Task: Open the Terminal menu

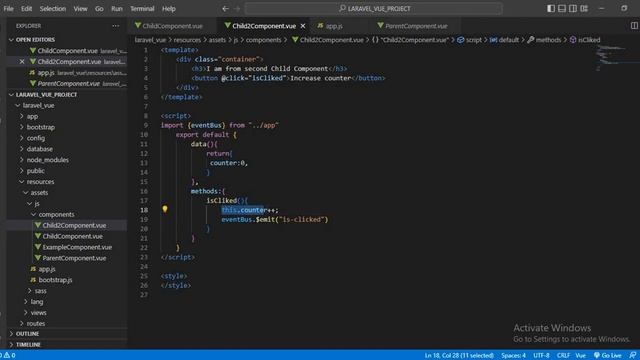Action: pos(142,9)
